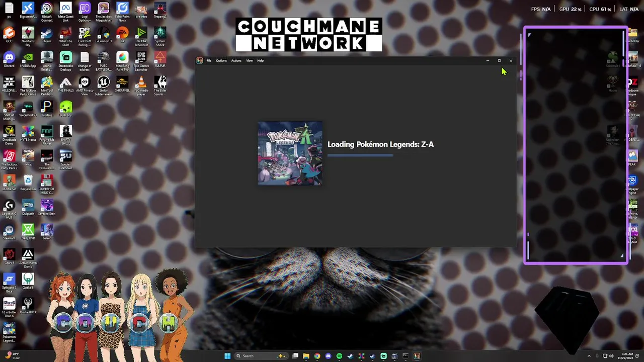Select the Splitgate 2 Beta icon
This screenshot has height=362, width=644.
(x=9, y=282)
